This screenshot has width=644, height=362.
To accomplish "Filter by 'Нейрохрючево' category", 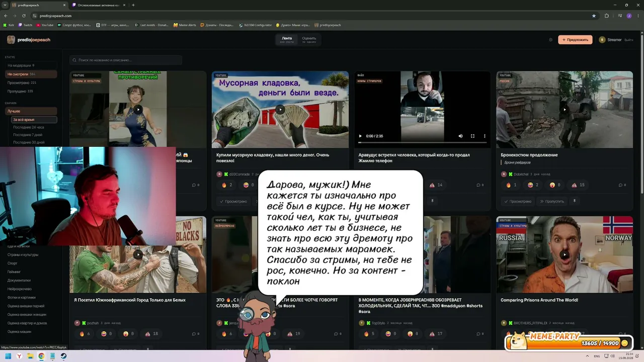I will (20, 289).
